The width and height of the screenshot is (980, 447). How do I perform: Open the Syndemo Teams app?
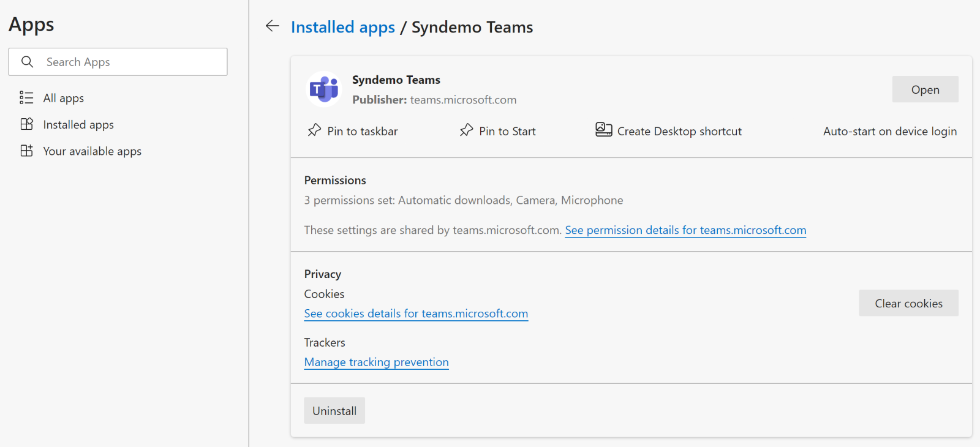pyautogui.click(x=925, y=89)
